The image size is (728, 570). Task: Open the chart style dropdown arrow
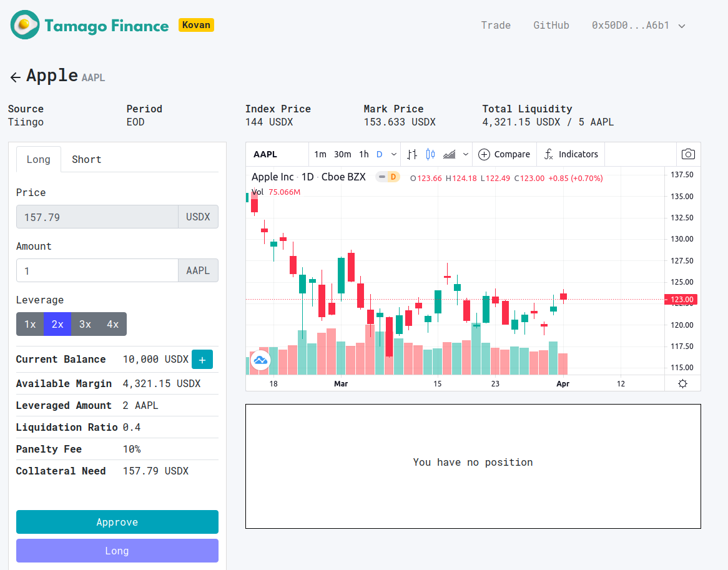(x=465, y=154)
